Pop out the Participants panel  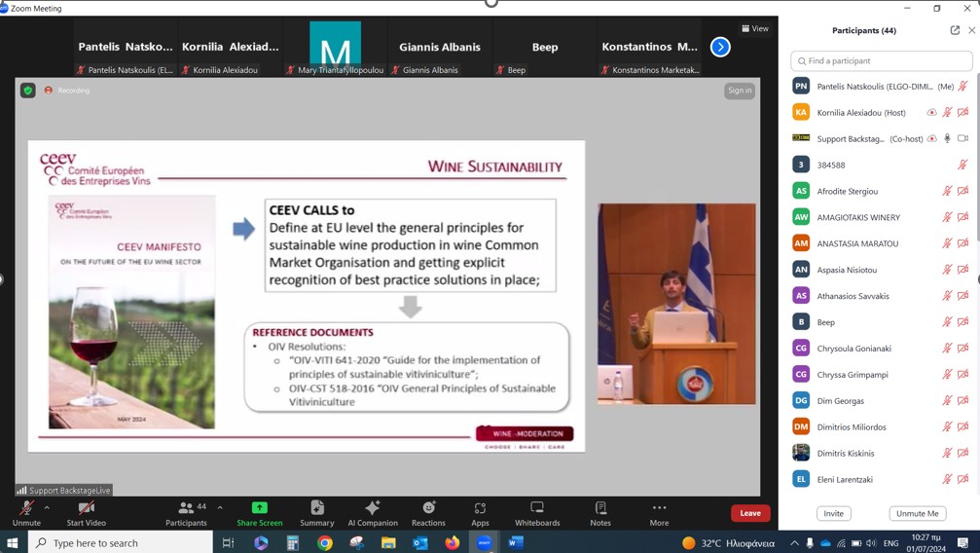pyautogui.click(x=955, y=30)
